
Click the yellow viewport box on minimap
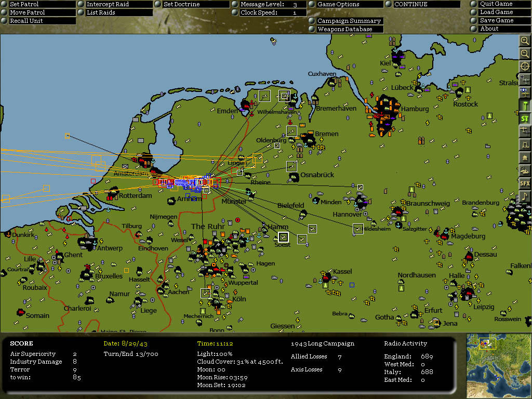pos(487,343)
